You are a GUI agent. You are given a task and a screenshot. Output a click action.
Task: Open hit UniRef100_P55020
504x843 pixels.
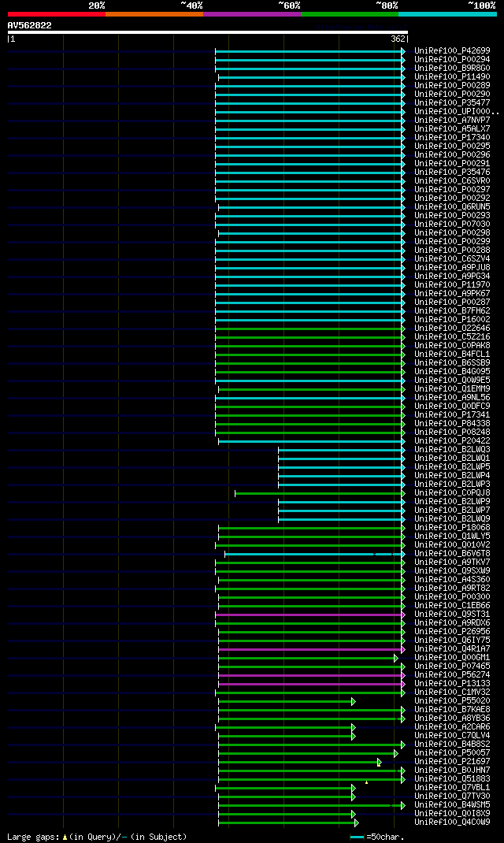pos(452,700)
